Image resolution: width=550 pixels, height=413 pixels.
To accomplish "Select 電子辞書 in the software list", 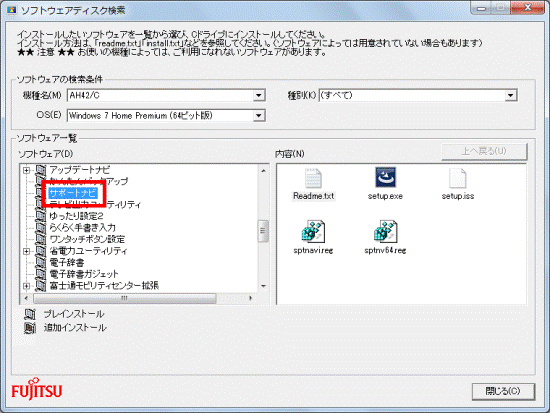I will point(67,262).
